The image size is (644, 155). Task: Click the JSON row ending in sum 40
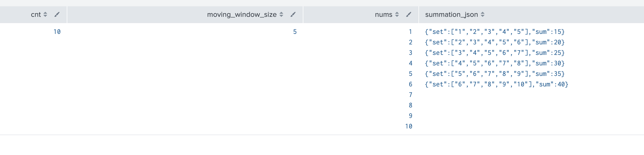pos(496,84)
